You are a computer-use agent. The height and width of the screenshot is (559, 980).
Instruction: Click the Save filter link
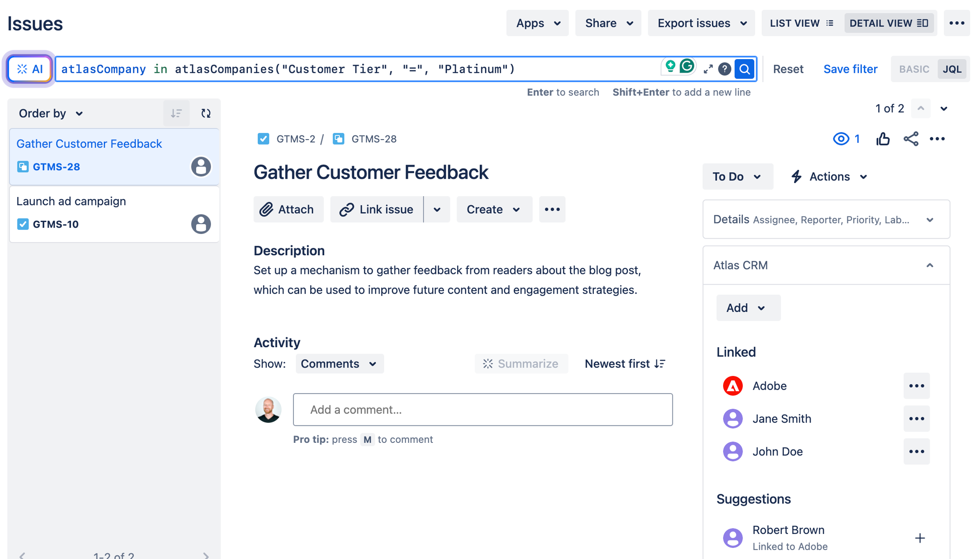tap(850, 69)
